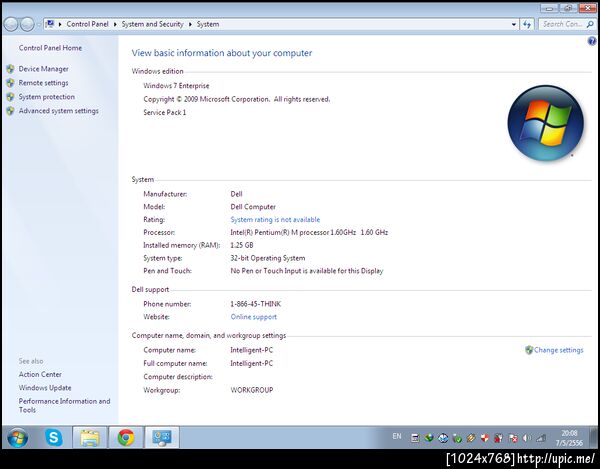The width and height of the screenshot is (600, 469).
Task: Open Skype from the taskbar
Action: point(54,437)
